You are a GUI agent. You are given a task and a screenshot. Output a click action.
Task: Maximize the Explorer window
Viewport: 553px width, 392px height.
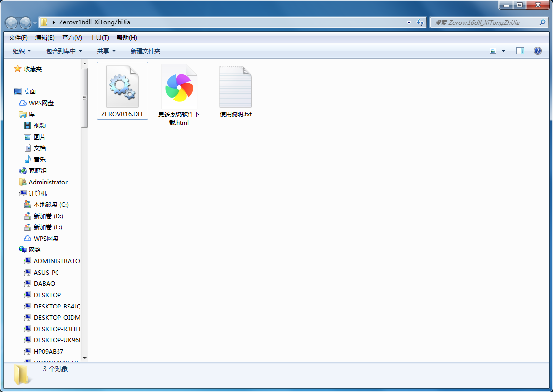(x=520, y=5)
